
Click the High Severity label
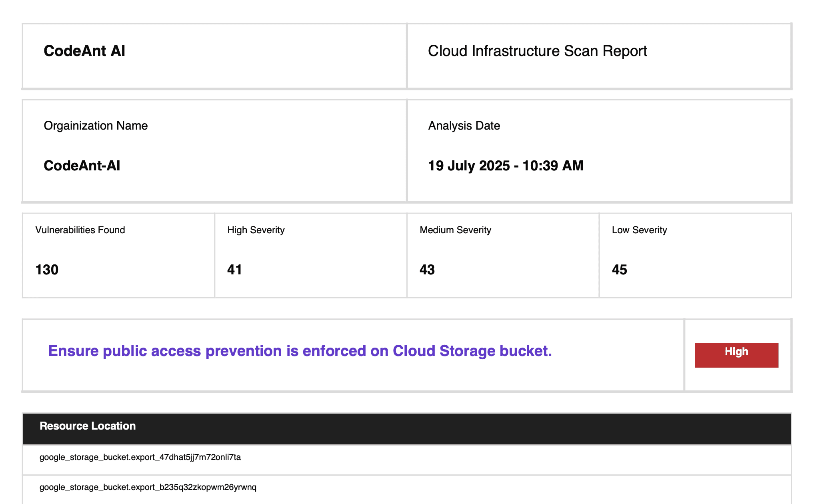256,230
